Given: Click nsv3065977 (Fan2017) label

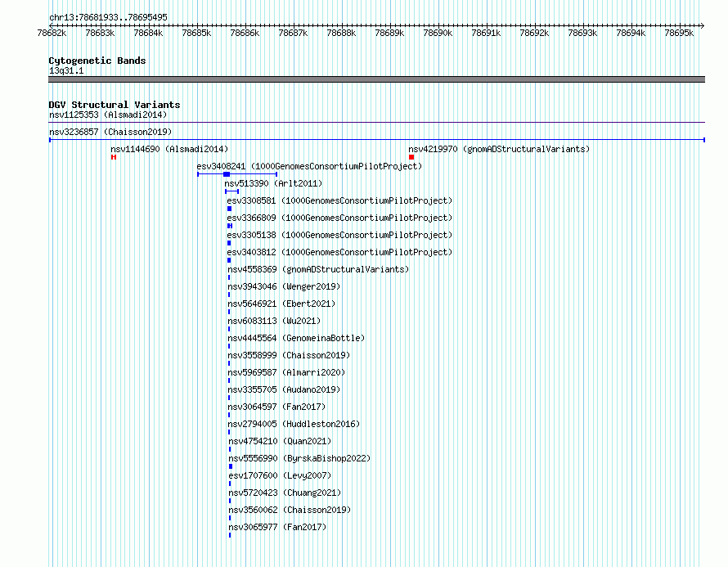Looking at the screenshot, I should (x=277, y=527).
